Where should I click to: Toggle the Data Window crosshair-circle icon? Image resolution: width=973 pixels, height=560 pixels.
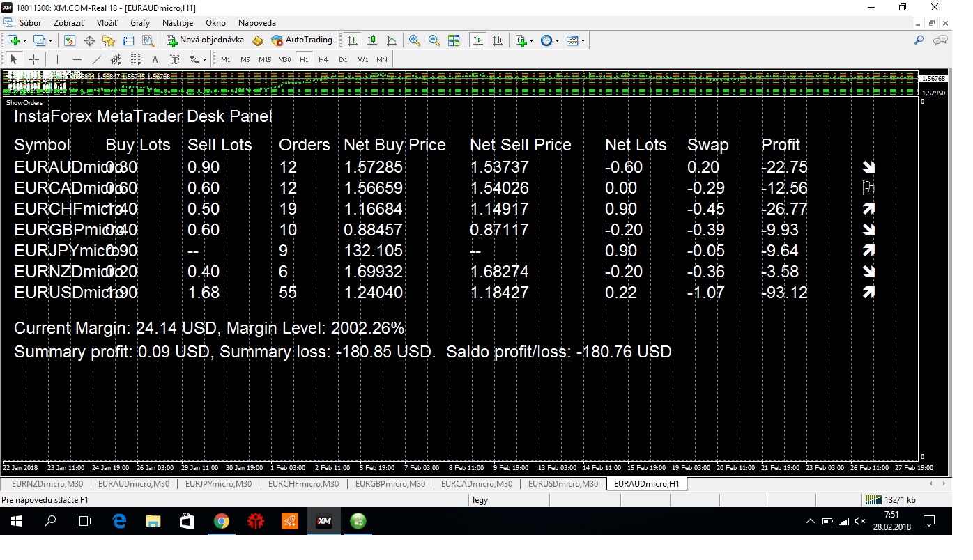click(x=89, y=40)
